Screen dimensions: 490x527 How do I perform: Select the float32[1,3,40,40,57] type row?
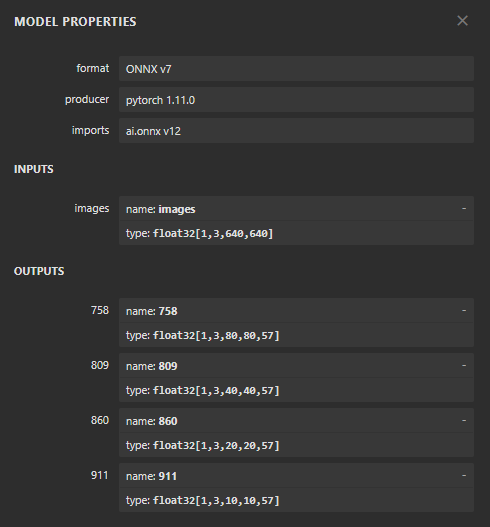(x=296, y=390)
